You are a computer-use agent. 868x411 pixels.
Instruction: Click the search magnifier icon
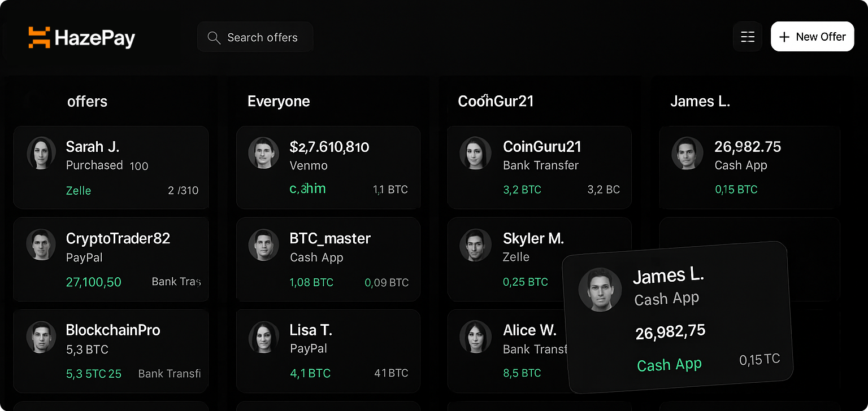[x=214, y=38]
